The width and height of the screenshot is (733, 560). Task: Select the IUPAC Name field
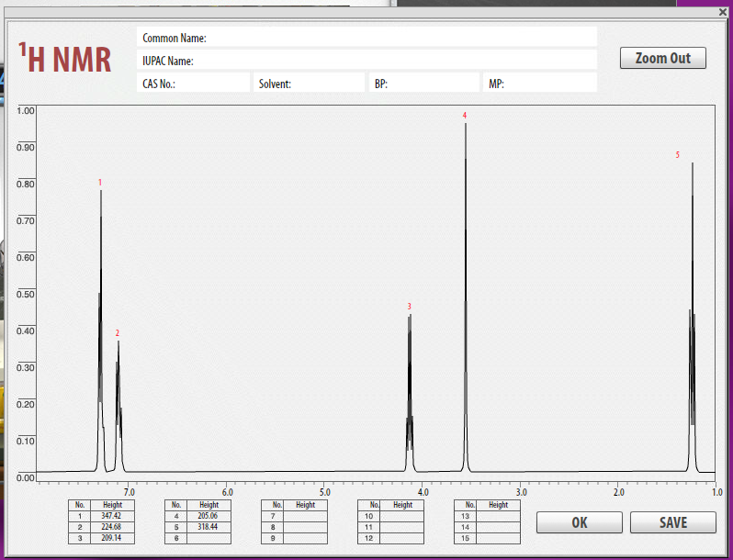point(367,61)
